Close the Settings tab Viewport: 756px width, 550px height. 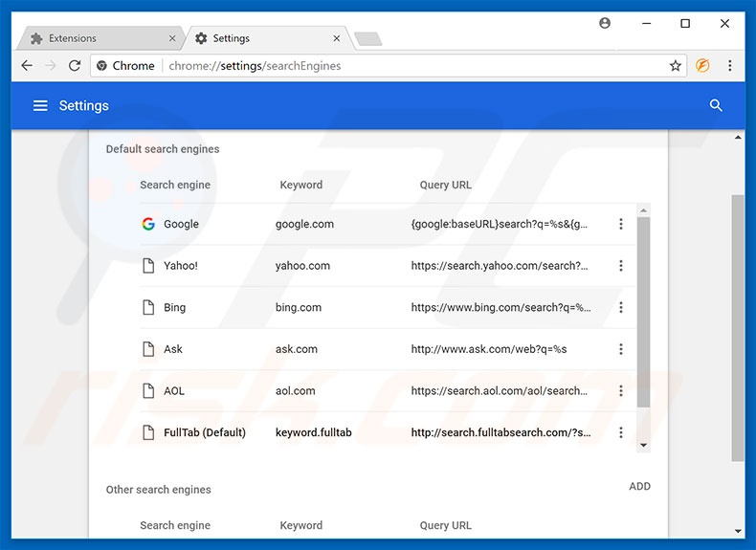337,38
